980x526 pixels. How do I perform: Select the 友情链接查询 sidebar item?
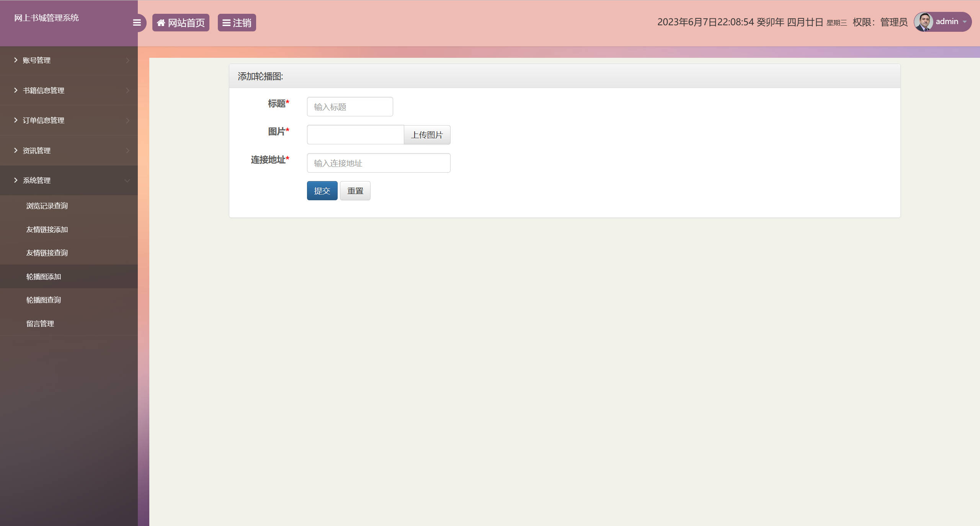tap(46, 253)
